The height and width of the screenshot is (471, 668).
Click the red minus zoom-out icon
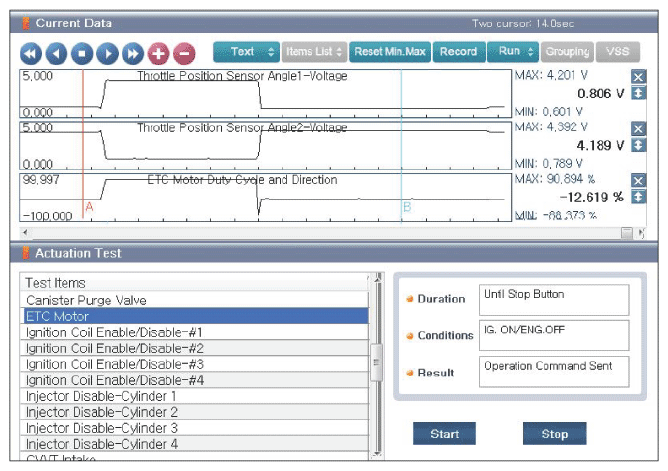click(184, 54)
